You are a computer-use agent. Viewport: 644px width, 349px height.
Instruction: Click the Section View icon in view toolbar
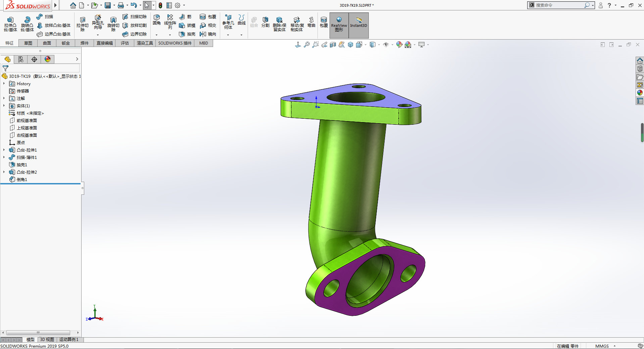click(333, 45)
